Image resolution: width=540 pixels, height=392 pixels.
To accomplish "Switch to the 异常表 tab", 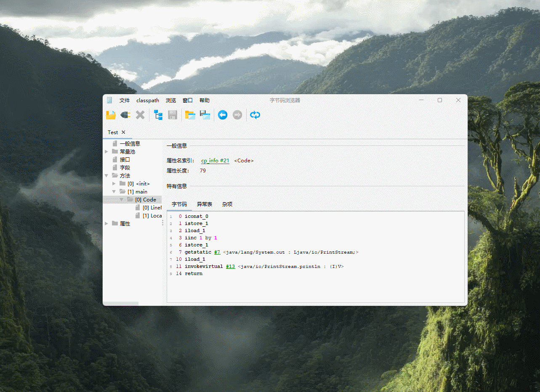I will 205,204.
